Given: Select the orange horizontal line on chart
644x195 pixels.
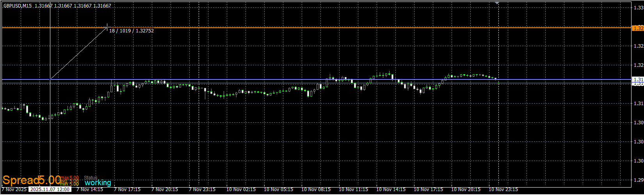Looking at the screenshot, I should click(x=316, y=28).
